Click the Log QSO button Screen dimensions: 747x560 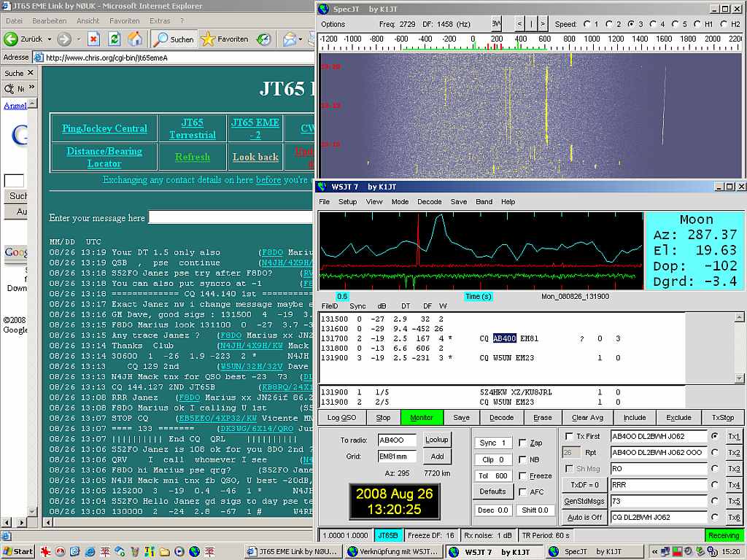pos(341,418)
